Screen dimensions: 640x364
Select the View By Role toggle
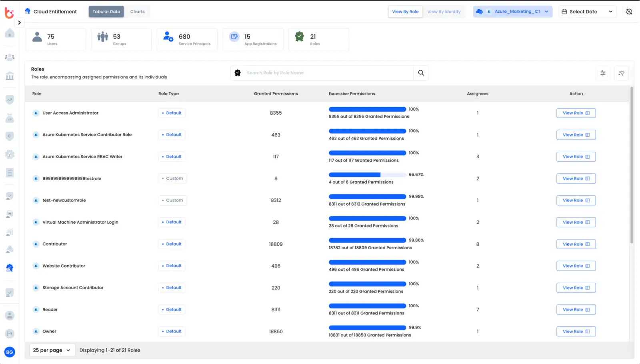point(405,12)
